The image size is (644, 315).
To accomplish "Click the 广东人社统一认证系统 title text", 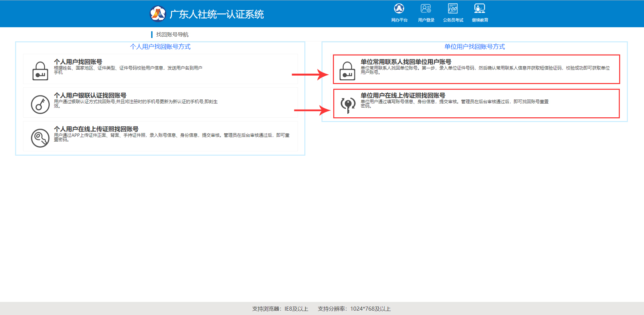I will point(217,14).
